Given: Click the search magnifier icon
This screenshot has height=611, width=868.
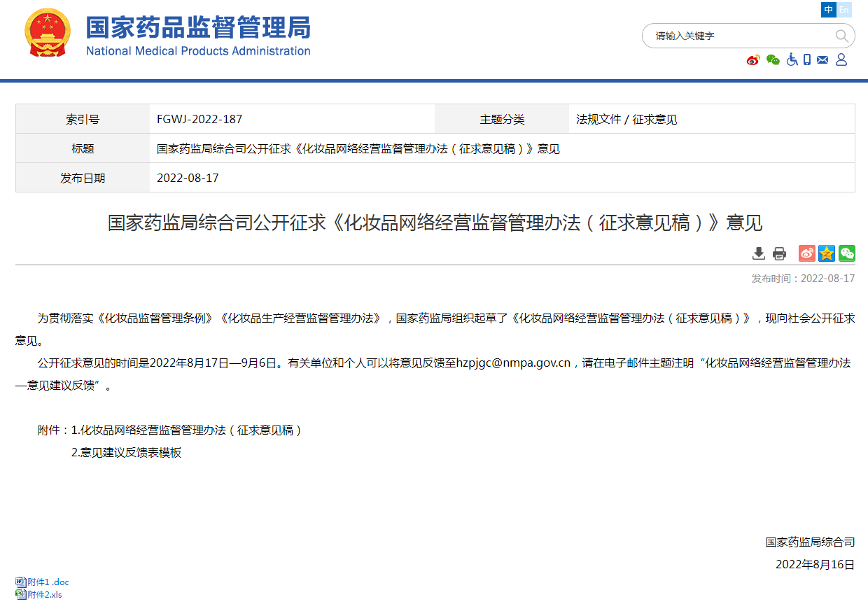Looking at the screenshot, I should [841, 36].
